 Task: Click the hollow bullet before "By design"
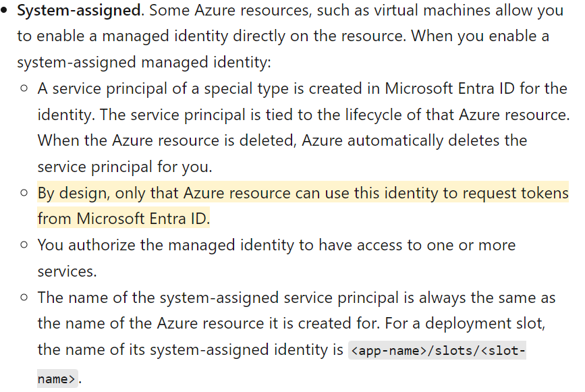(x=24, y=193)
